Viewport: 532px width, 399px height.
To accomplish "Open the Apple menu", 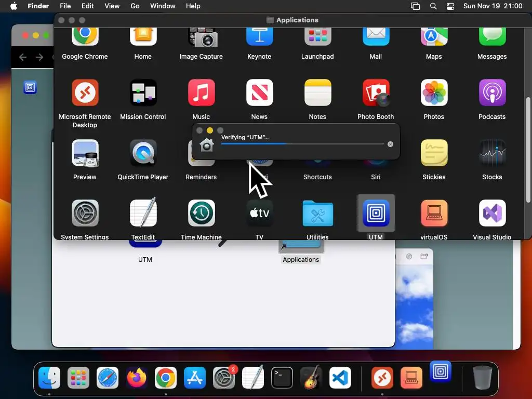I will coord(14,6).
